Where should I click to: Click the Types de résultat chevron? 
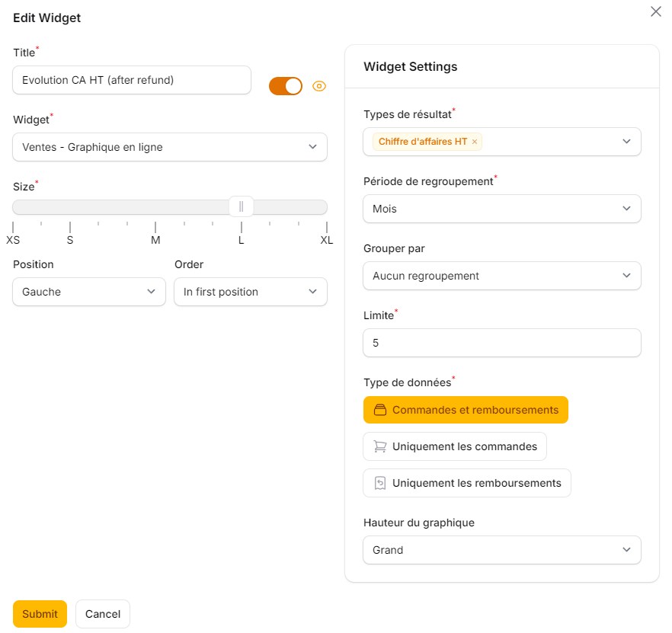tap(626, 142)
